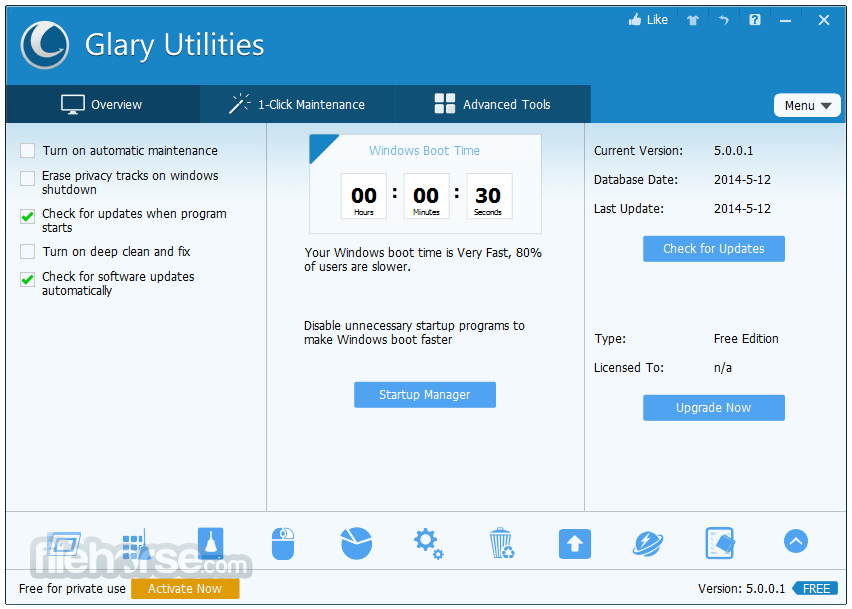Click the Check for Updates button
This screenshot has height=609, width=852.
pos(713,249)
